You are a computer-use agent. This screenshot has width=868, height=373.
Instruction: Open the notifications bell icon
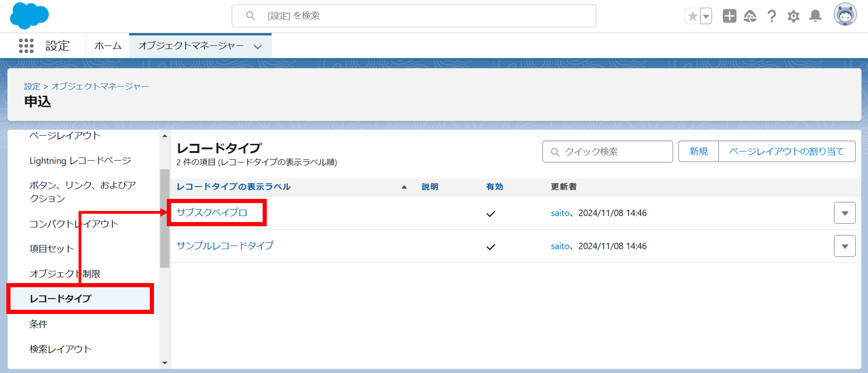[x=815, y=16]
